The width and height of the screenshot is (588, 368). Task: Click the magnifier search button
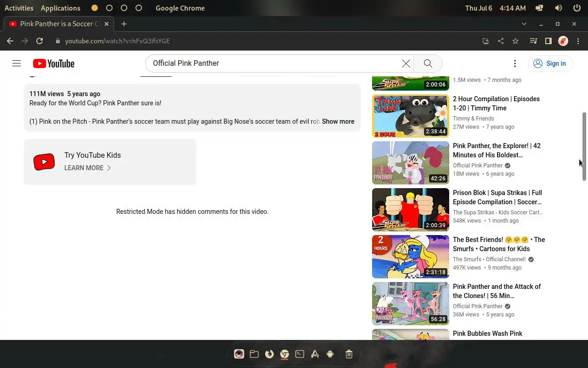[428, 63]
